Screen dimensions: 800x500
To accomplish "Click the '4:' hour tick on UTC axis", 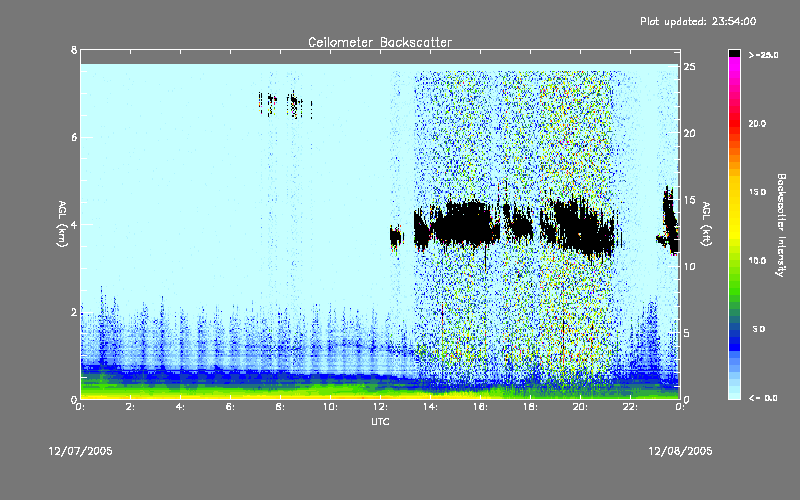I will 180,407.
